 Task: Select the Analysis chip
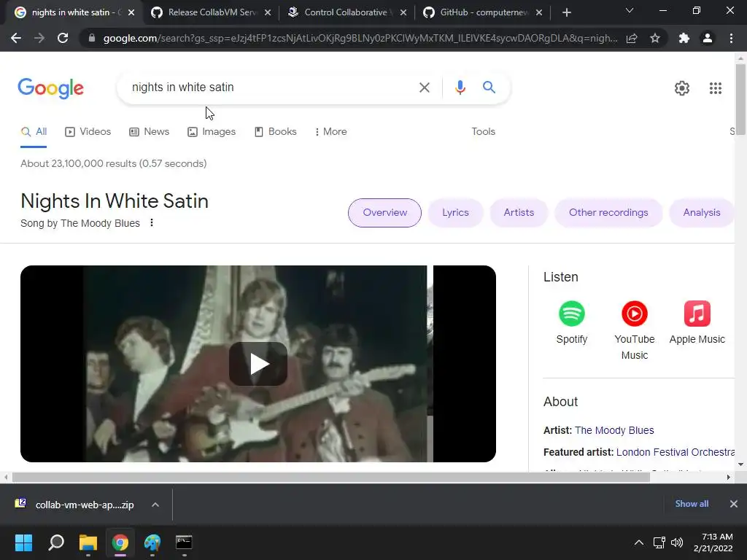(701, 213)
